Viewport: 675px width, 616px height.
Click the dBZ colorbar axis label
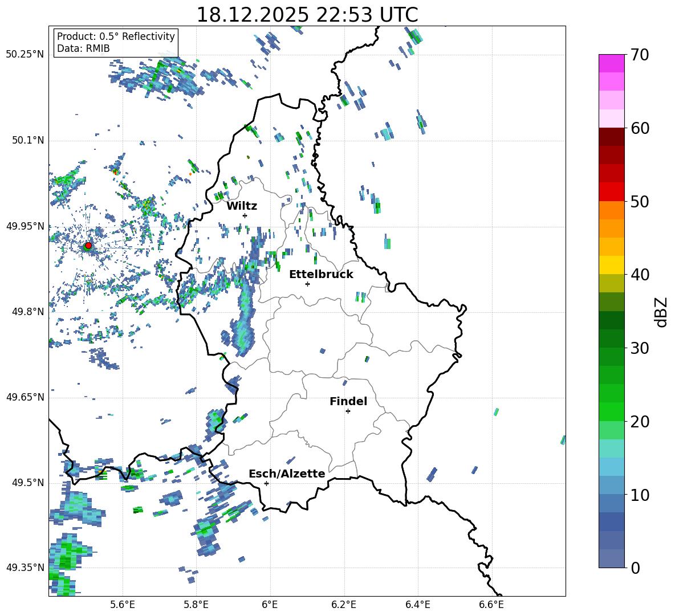click(661, 312)
